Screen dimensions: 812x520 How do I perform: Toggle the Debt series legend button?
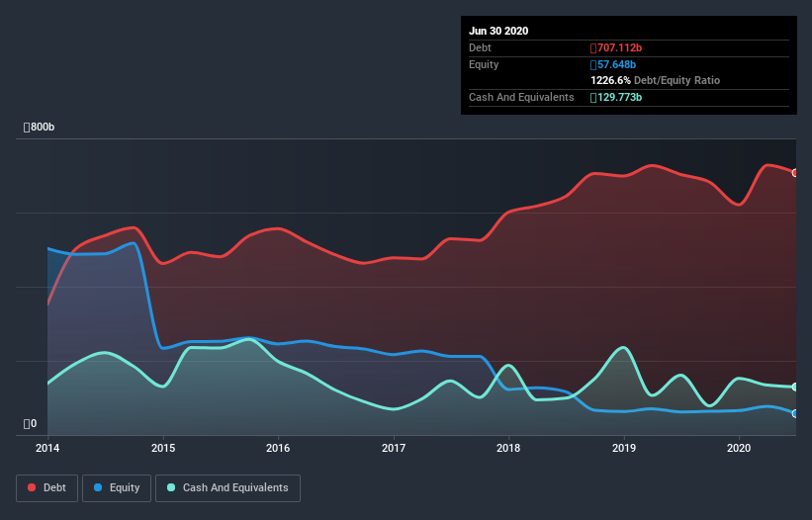click(x=47, y=488)
